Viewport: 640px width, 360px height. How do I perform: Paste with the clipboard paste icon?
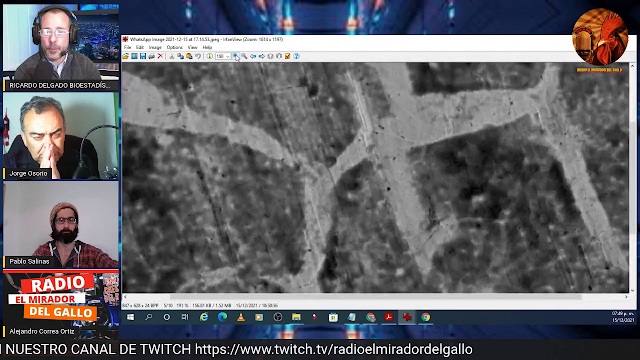click(x=189, y=56)
